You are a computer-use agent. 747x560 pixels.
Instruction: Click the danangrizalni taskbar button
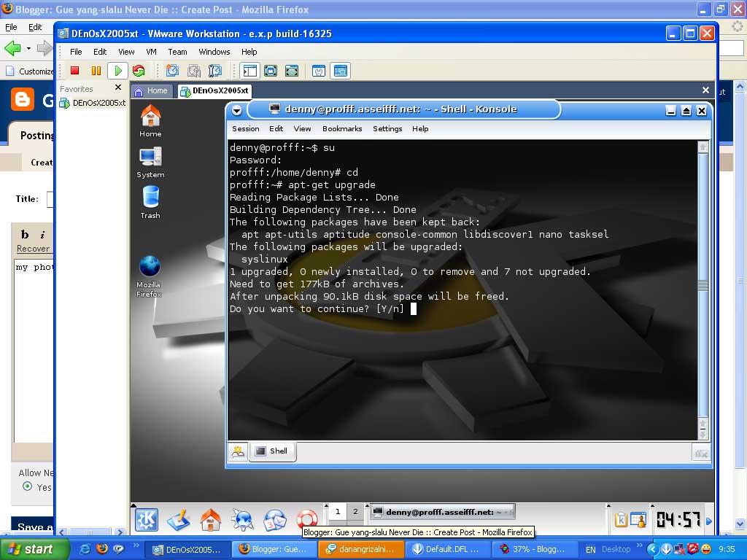[361, 550]
